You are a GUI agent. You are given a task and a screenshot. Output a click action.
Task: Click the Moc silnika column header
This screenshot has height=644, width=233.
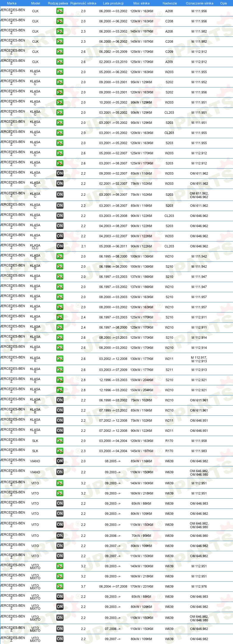click(x=142, y=3)
